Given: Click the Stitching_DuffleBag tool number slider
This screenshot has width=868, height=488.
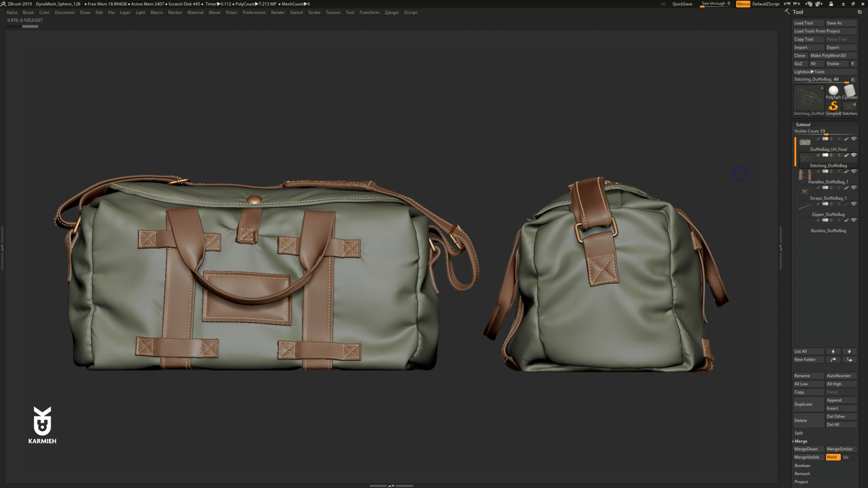Looking at the screenshot, I should [x=821, y=79].
